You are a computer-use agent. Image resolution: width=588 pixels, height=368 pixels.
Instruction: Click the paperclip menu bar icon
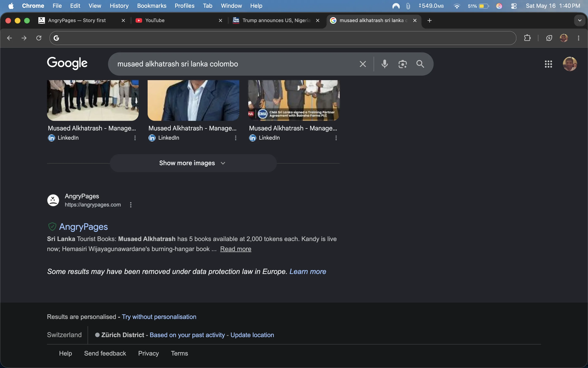pos(408,6)
